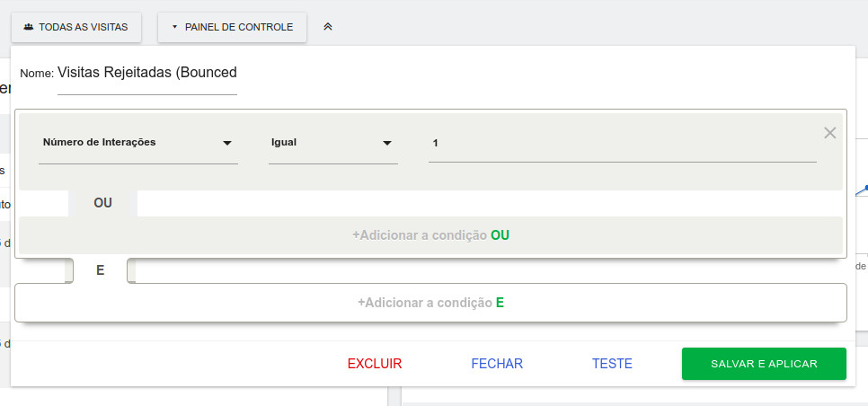Click the E separator label
The width and height of the screenshot is (868, 406).
pyautogui.click(x=100, y=270)
